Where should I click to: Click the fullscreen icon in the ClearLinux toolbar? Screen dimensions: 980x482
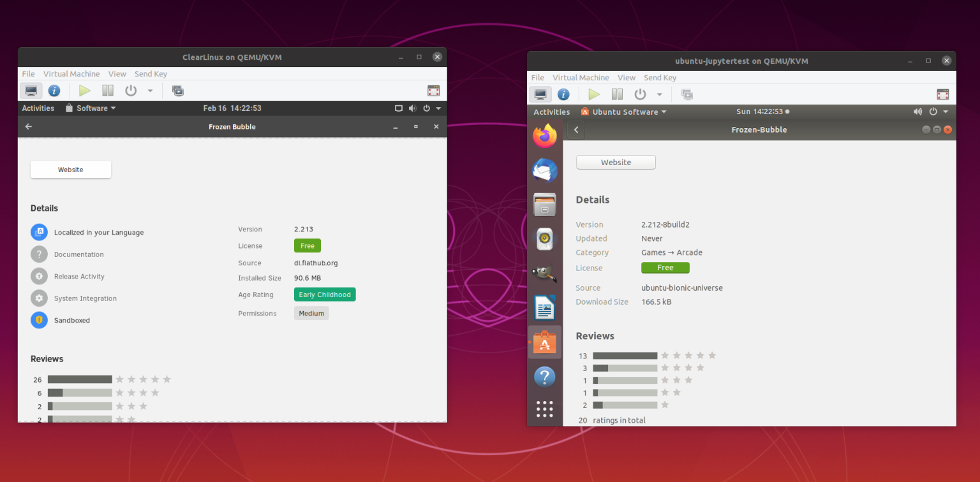pyautogui.click(x=433, y=91)
